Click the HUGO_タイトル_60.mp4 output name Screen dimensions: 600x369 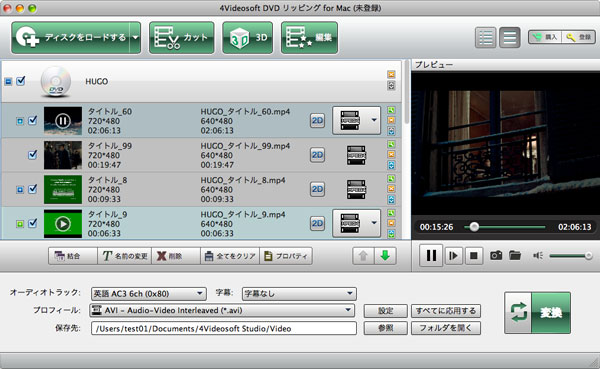pyautogui.click(x=245, y=112)
